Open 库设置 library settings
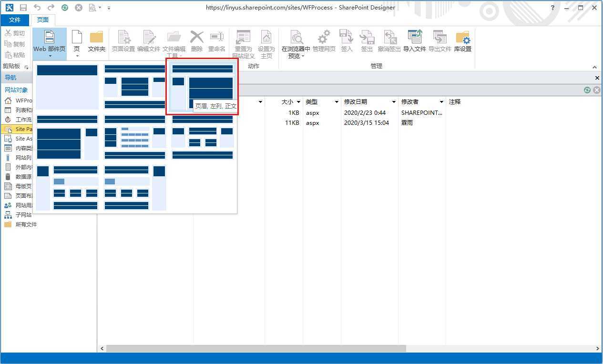 (462, 41)
